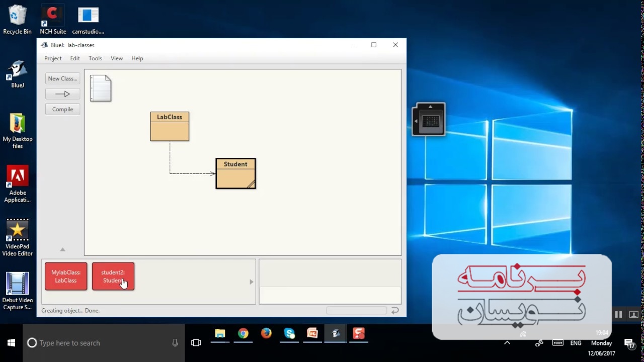Open the Tools menu
Image resolution: width=644 pixels, height=362 pixels.
[95, 58]
